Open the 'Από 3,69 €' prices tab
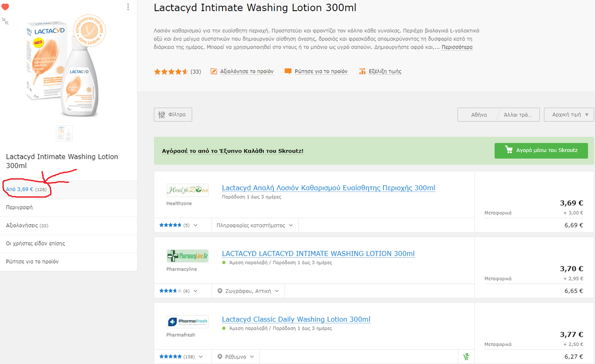Image resolution: width=595 pixels, height=364 pixels. (x=68, y=189)
